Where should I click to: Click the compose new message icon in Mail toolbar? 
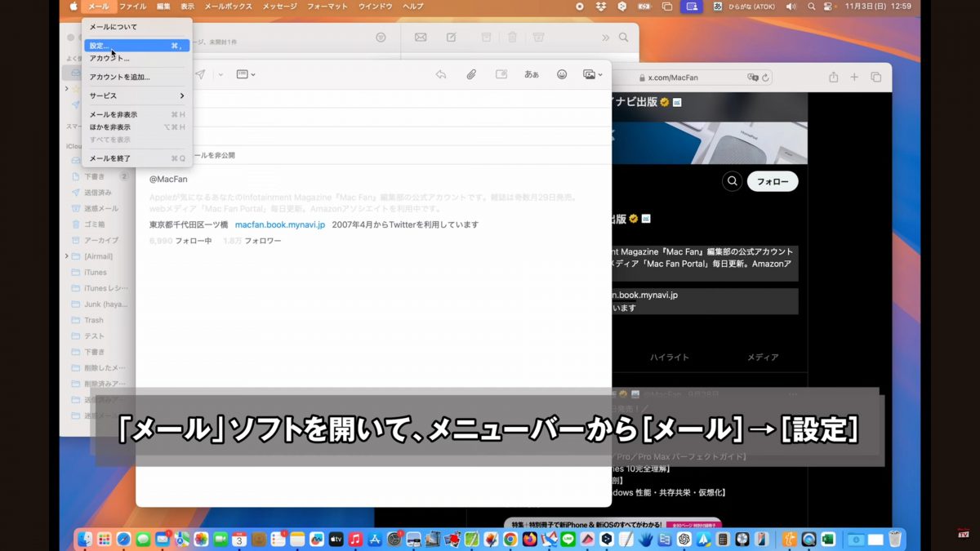pos(451,38)
